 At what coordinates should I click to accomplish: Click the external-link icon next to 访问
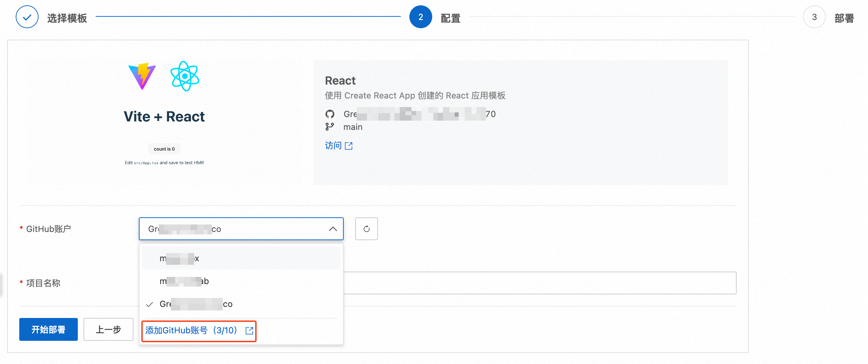coord(349,146)
